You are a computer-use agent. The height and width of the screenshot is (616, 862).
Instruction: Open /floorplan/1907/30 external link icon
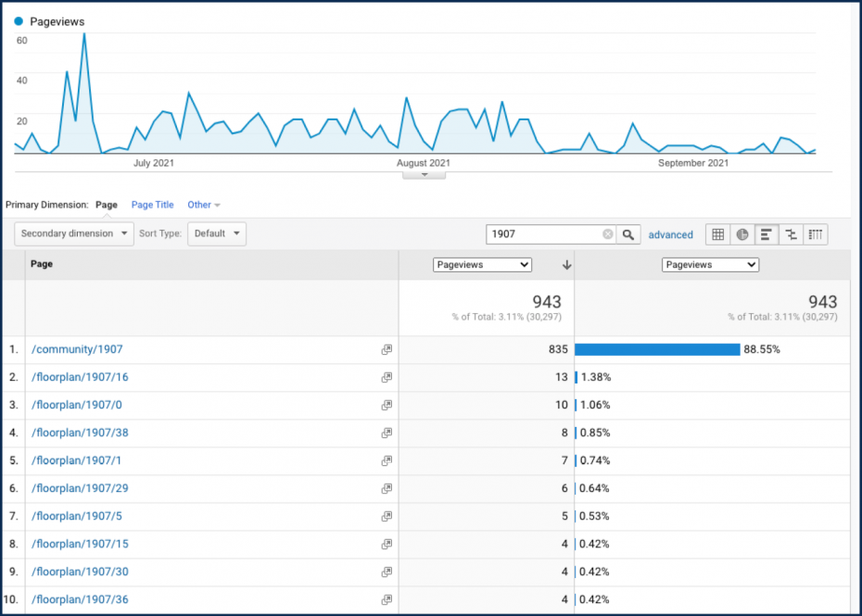click(x=387, y=572)
